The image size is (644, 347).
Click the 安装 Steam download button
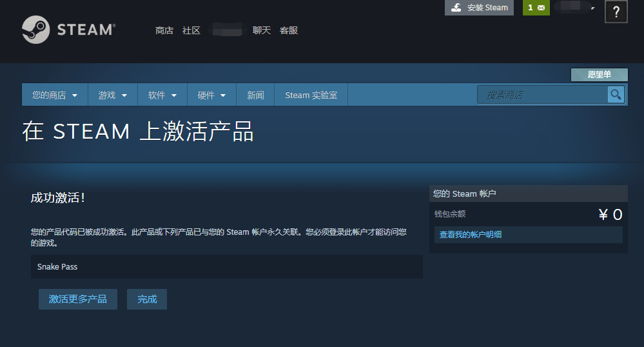(479, 8)
